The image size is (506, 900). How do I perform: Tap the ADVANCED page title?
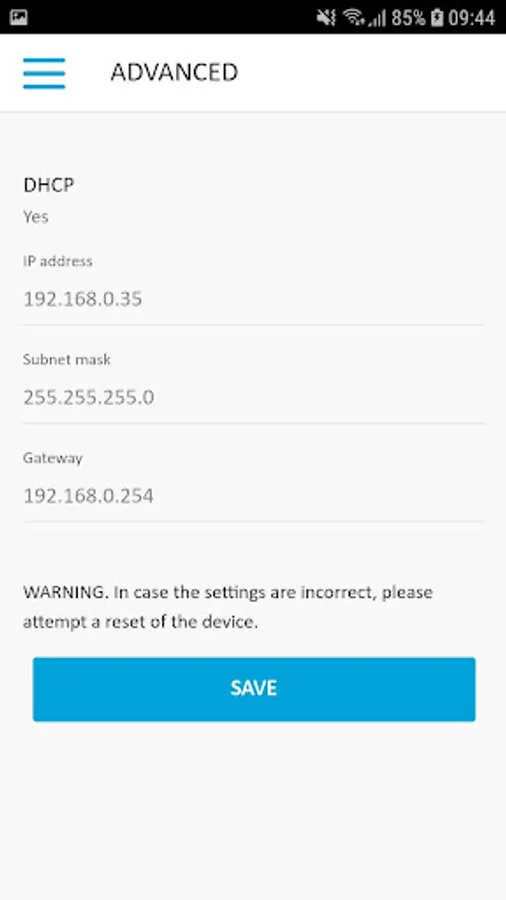[174, 72]
